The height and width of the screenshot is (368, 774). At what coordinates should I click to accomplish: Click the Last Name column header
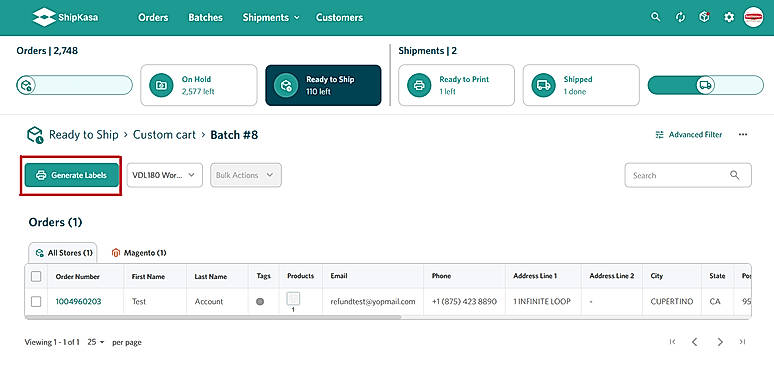point(211,277)
